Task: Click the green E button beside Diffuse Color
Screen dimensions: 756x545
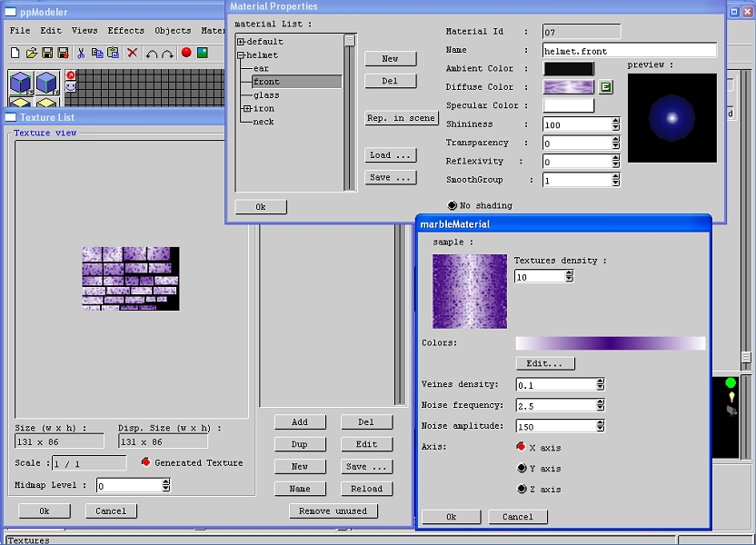Action: (x=606, y=87)
